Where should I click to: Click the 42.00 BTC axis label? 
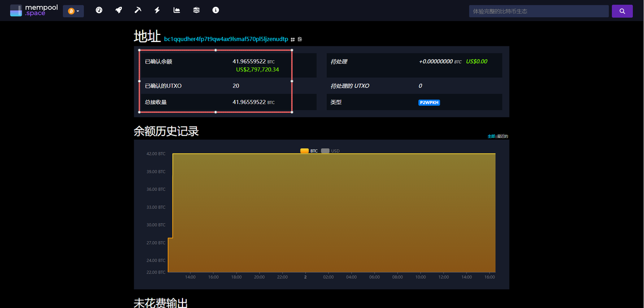[156, 154]
